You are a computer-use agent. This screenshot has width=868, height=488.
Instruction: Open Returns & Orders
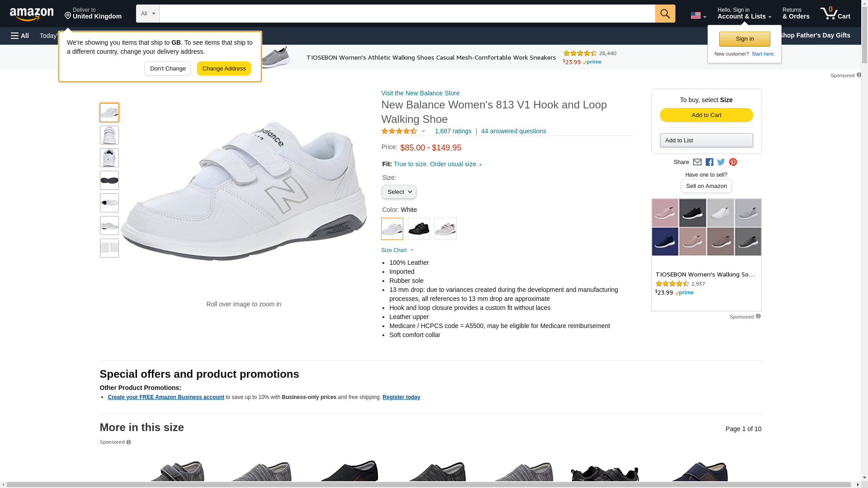pyautogui.click(x=796, y=14)
